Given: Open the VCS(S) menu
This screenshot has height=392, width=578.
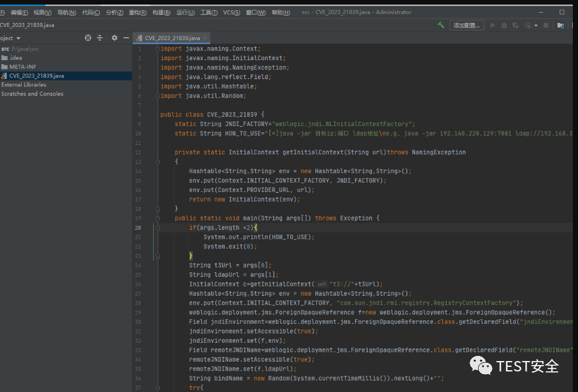Looking at the screenshot, I should [x=232, y=13].
